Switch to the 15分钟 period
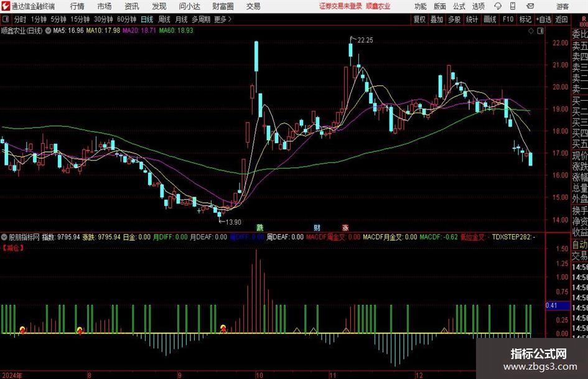 tap(80, 19)
